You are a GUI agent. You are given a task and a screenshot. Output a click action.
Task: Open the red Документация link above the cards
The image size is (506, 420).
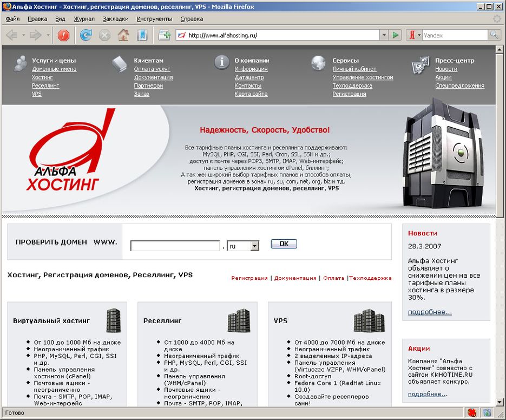[295, 278]
